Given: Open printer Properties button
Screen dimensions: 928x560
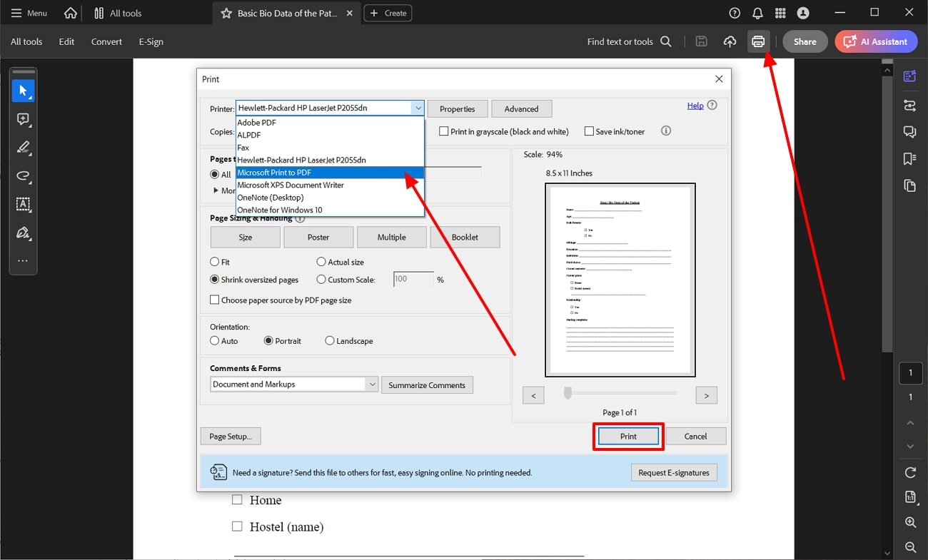Looking at the screenshot, I should coord(458,108).
